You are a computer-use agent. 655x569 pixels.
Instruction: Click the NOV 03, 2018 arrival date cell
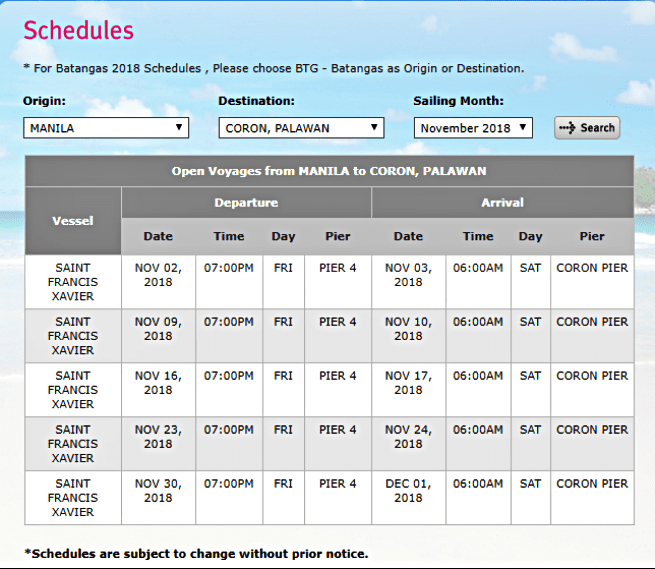pyautogui.click(x=408, y=275)
